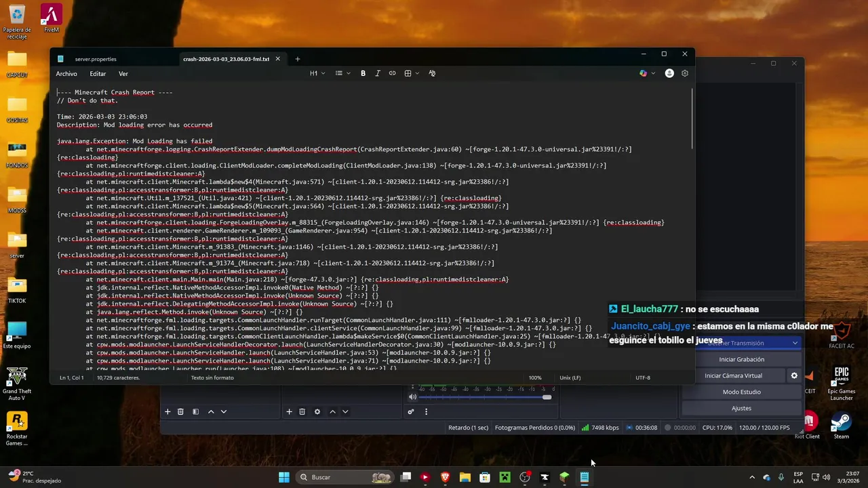Expand streaming button dropdown arrow in OBS
Viewport: 868px width, 488px height.
coord(795,343)
